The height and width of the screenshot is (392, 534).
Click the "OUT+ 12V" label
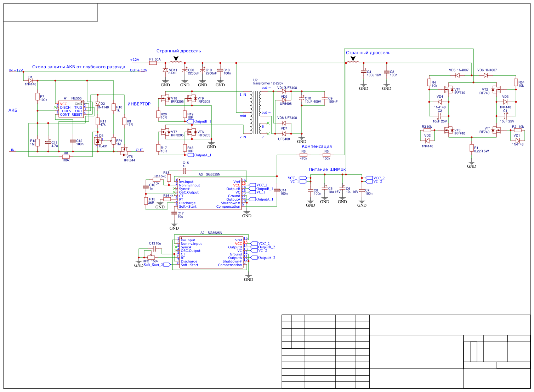click(x=138, y=70)
